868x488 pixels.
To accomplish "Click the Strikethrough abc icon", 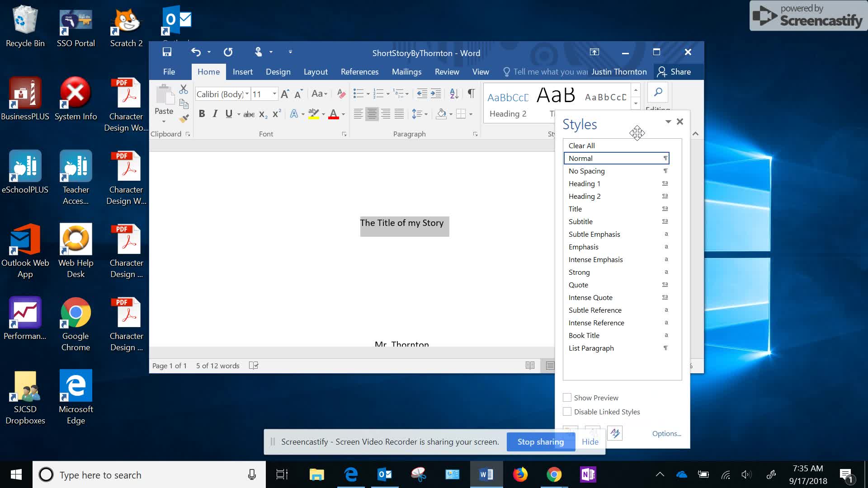I will pos(249,114).
